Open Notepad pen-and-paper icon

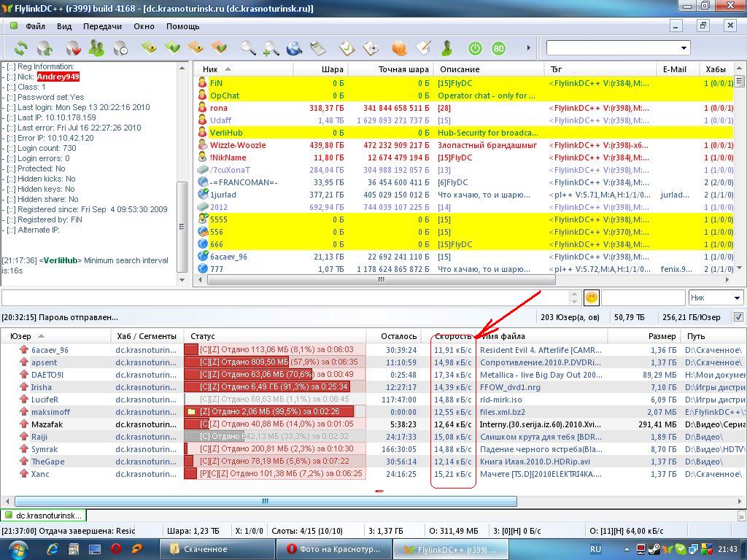(x=423, y=48)
